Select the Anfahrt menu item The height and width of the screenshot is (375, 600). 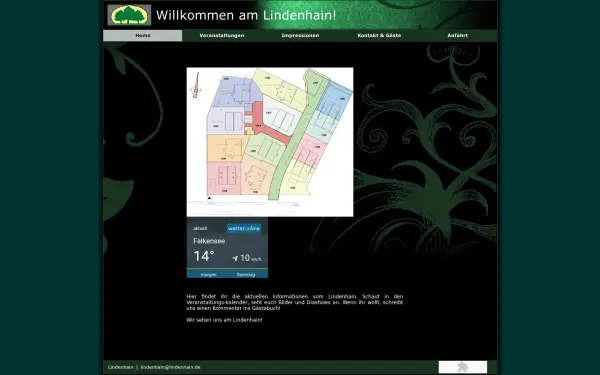click(x=458, y=35)
